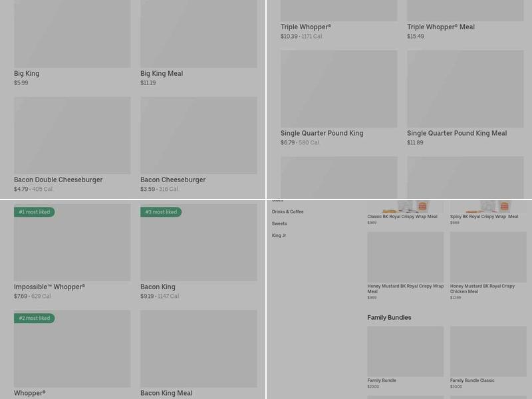Click the $7.69 price text
The image size is (532, 399).
21,296
